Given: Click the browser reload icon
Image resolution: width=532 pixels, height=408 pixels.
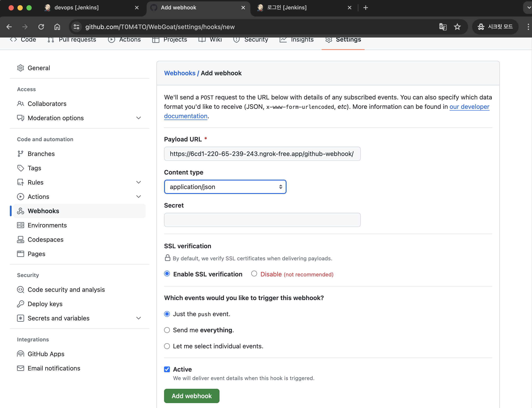Looking at the screenshot, I should (41, 27).
